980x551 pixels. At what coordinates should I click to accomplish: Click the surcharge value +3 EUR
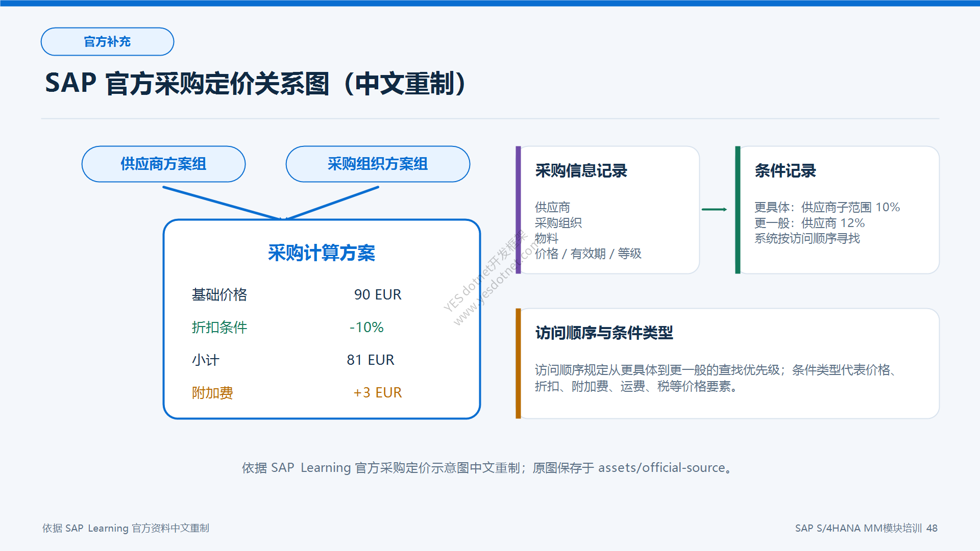coord(378,392)
